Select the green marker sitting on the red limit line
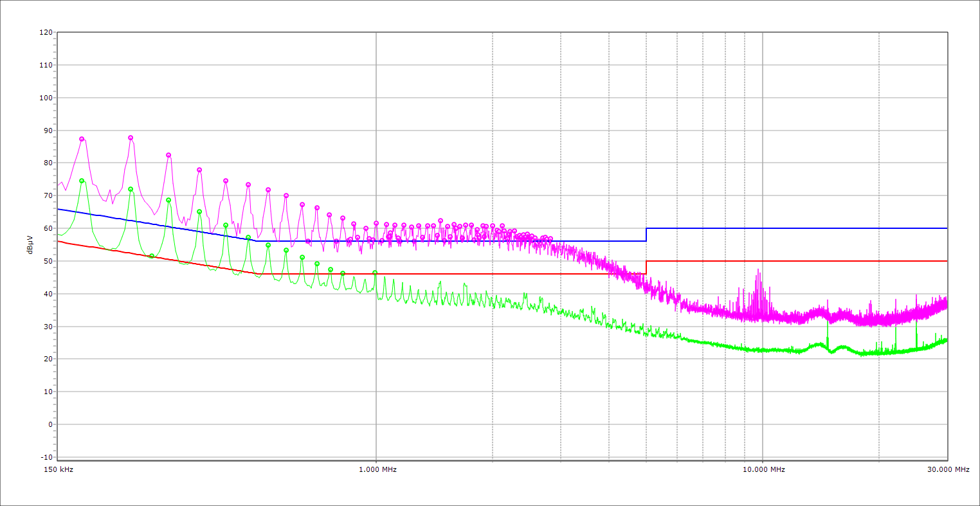Viewport: 980px width, 506px height. (x=152, y=255)
